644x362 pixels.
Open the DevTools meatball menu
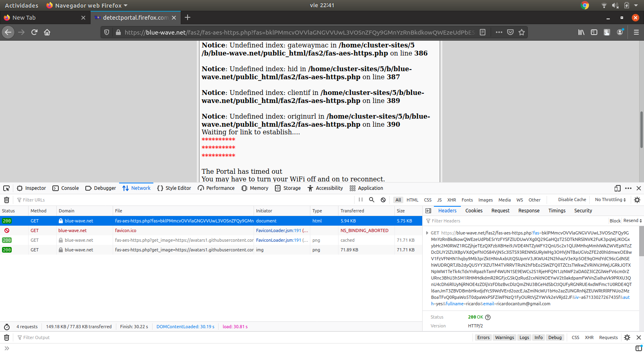[x=628, y=188]
